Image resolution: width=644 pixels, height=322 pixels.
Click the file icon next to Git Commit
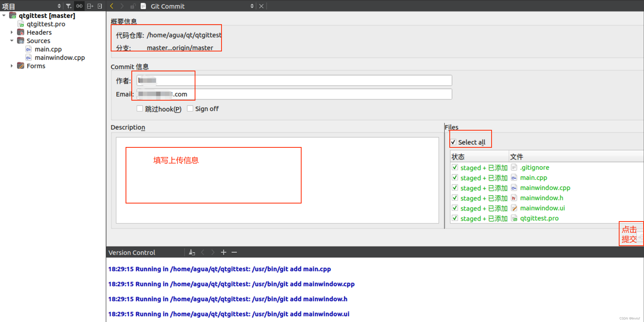coord(143,6)
